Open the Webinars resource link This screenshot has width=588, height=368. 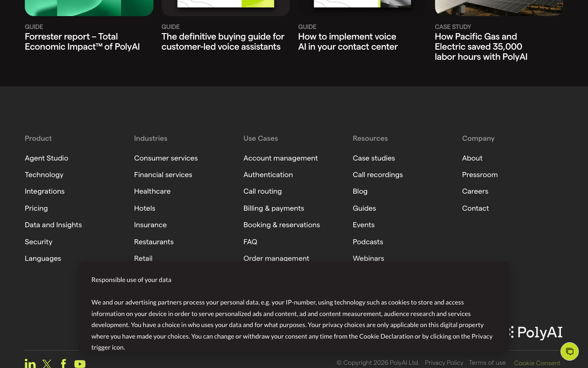pos(368,258)
